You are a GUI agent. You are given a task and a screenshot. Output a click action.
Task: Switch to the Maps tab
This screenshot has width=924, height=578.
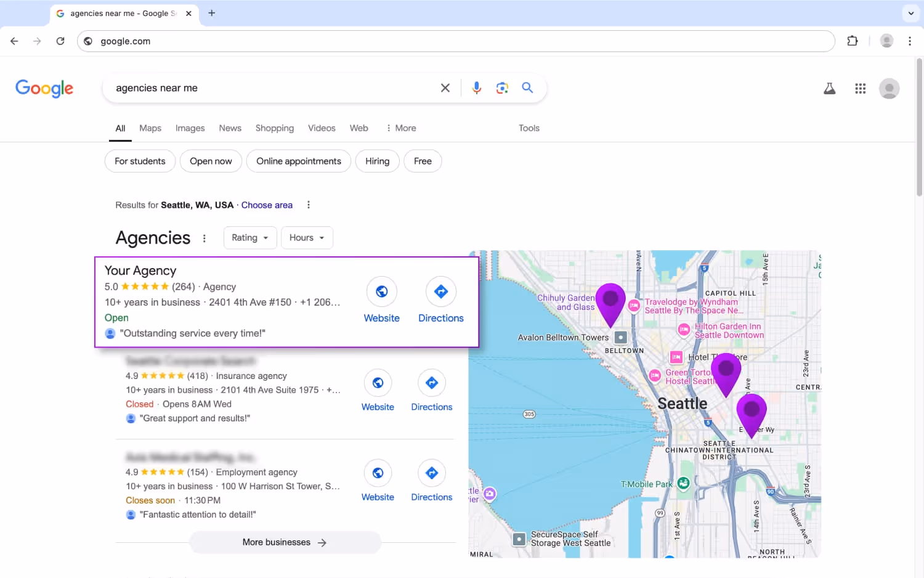150,128
